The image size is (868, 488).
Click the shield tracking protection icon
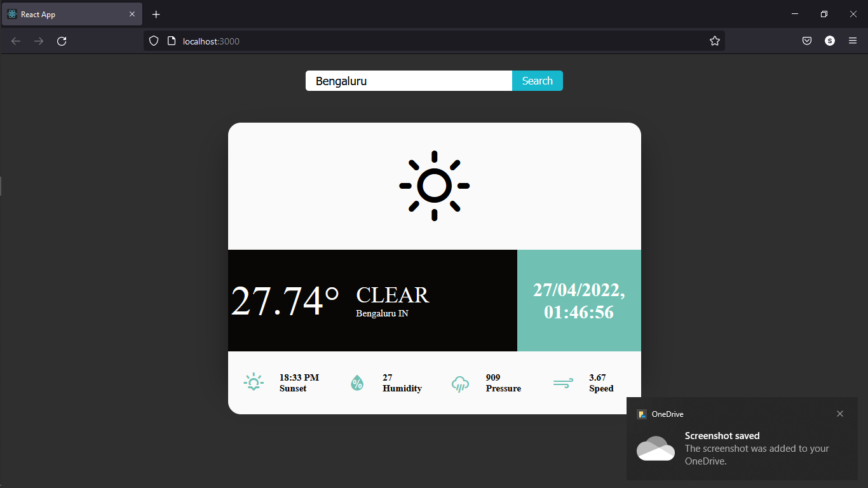coord(154,41)
